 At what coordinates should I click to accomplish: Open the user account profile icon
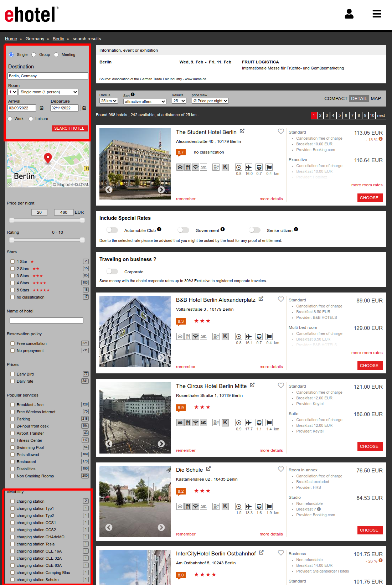pyautogui.click(x=349, y=14)
